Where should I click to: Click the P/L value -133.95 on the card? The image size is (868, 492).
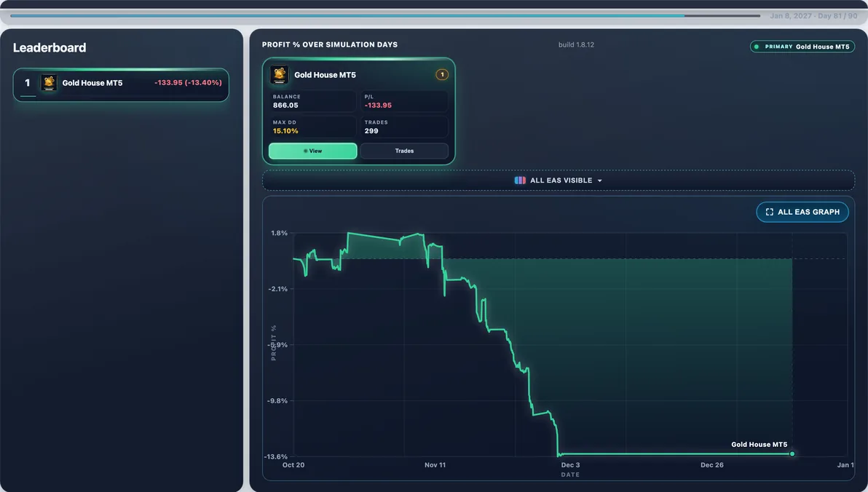(378, 105)
